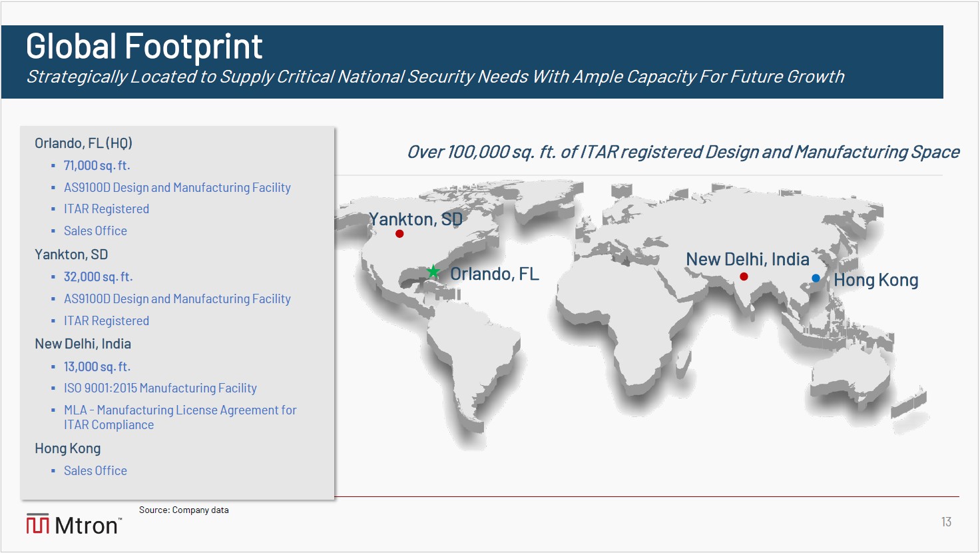Click the blue dot marking Hong Kong
980x553 pixels.
tap(816, 278)
